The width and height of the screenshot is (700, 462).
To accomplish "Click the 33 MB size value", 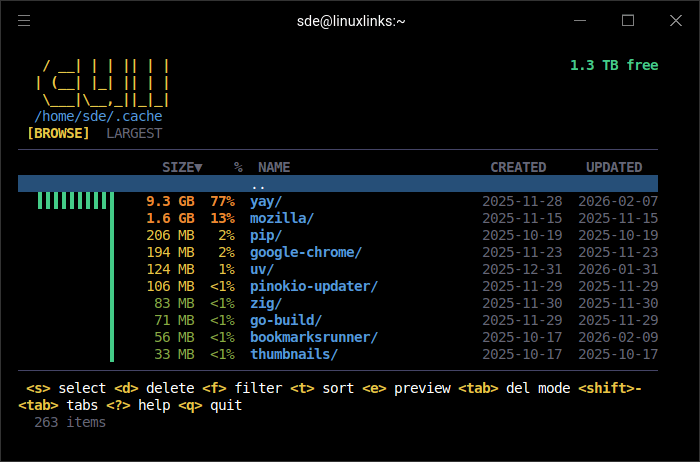I will click(175, 354).
